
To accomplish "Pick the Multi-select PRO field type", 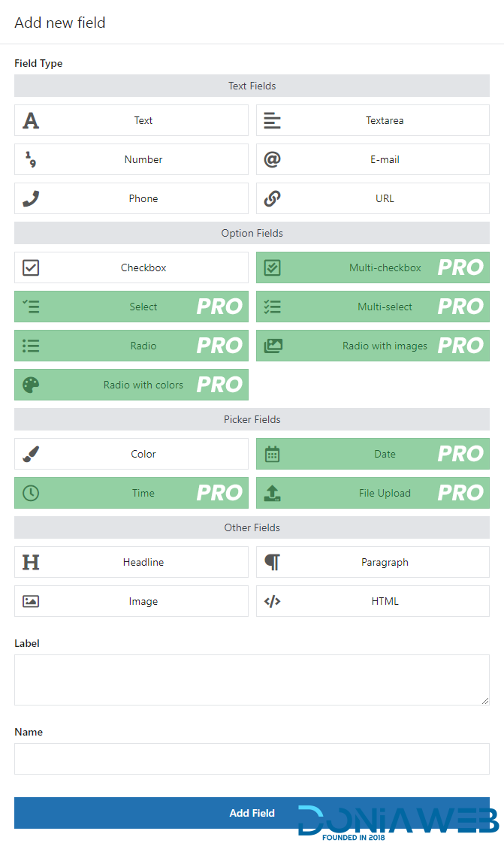I will point(373,307).
